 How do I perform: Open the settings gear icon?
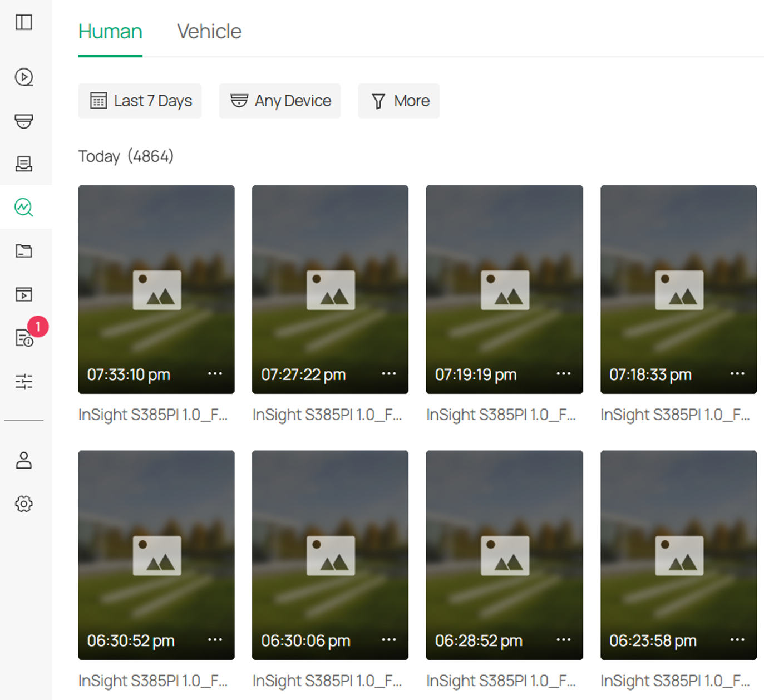(x=24, y=504)
